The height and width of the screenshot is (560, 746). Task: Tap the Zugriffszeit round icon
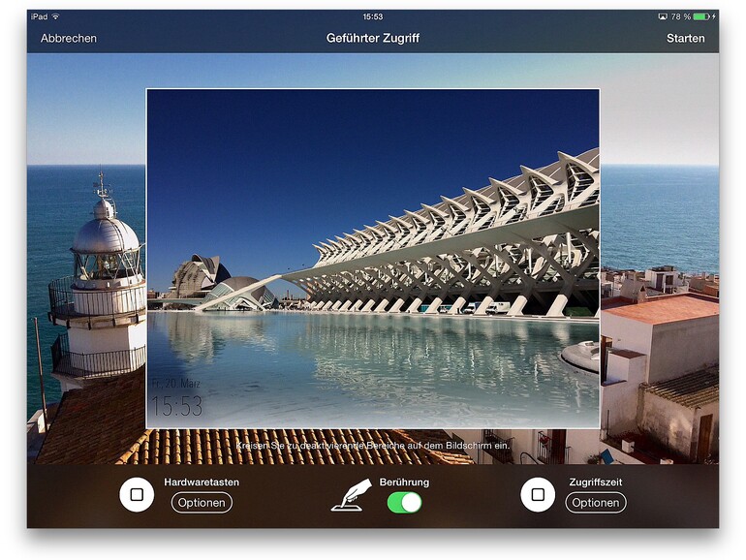click(x=538, y=494)
